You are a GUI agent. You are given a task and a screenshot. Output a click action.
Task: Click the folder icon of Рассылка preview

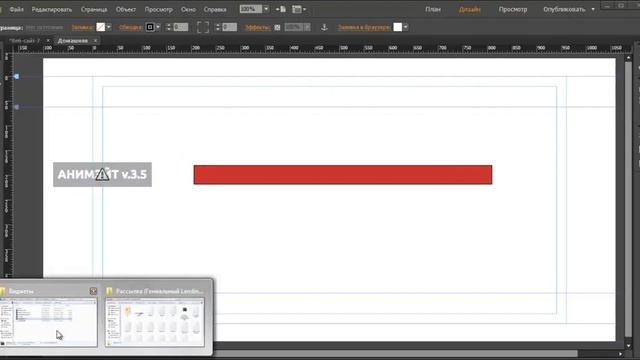click(109, 291)
